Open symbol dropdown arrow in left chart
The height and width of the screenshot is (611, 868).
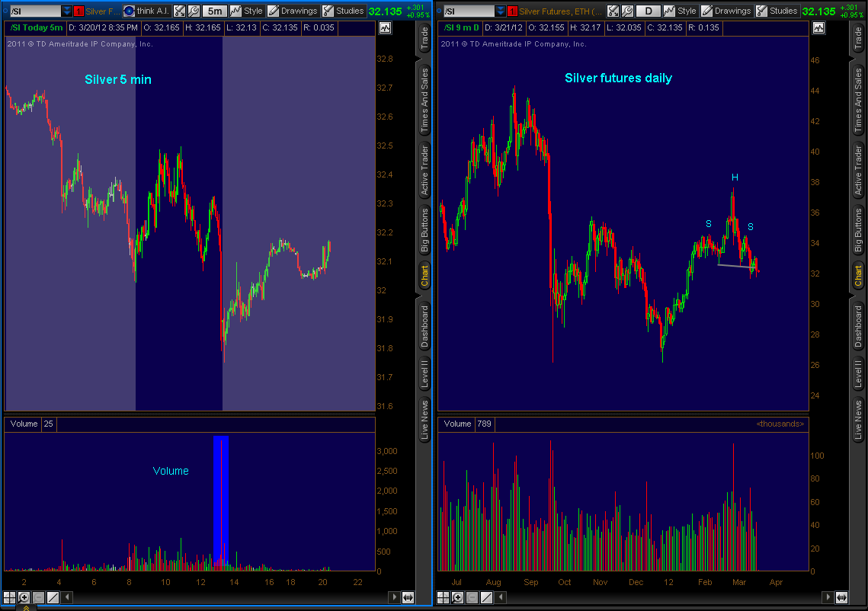click(x=67, y=11)
